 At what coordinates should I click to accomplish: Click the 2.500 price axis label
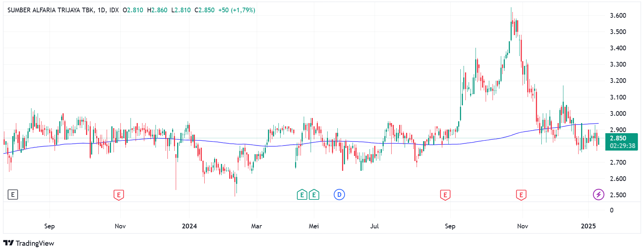click(618, 195)
